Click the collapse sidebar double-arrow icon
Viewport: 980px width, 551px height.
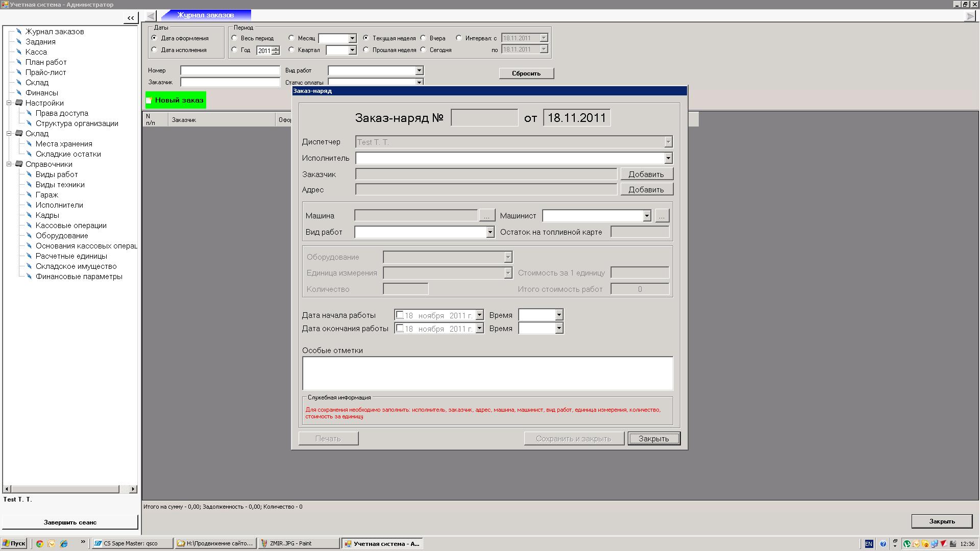point(131,18)
